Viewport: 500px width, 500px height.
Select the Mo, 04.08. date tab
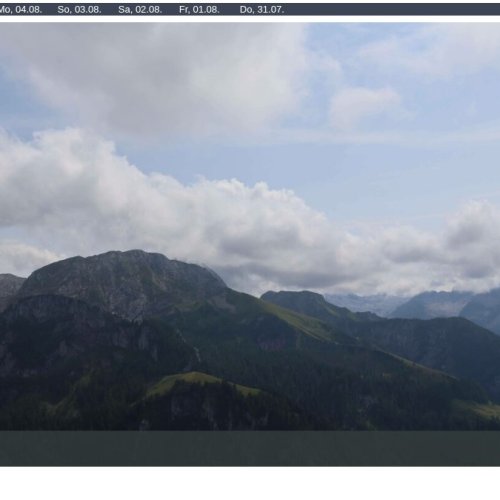click(20, 10)
